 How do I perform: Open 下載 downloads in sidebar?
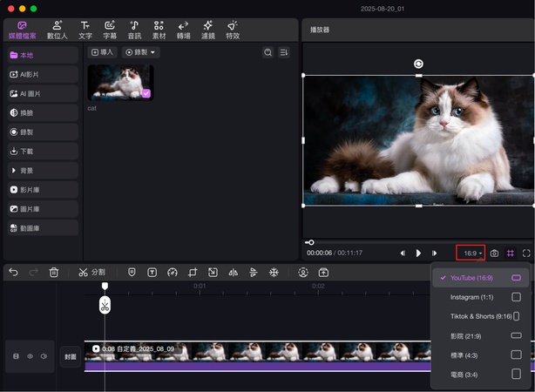point(43,151)
